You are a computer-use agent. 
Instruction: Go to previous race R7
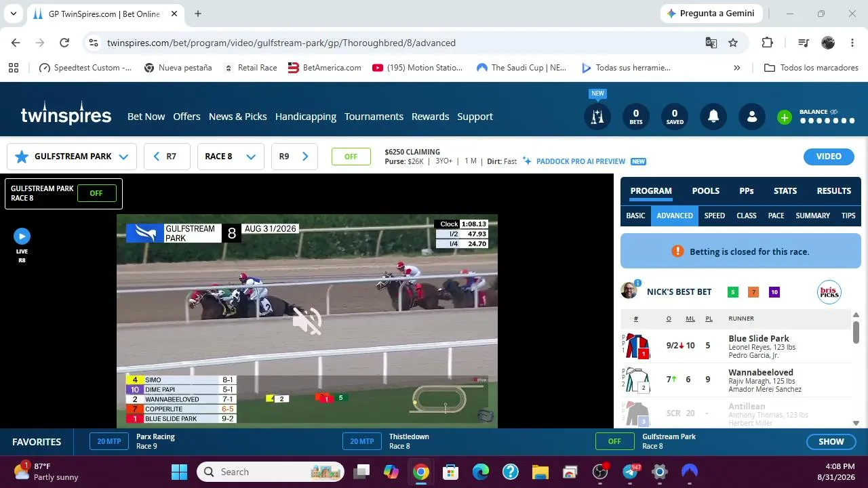click(167, 157)
